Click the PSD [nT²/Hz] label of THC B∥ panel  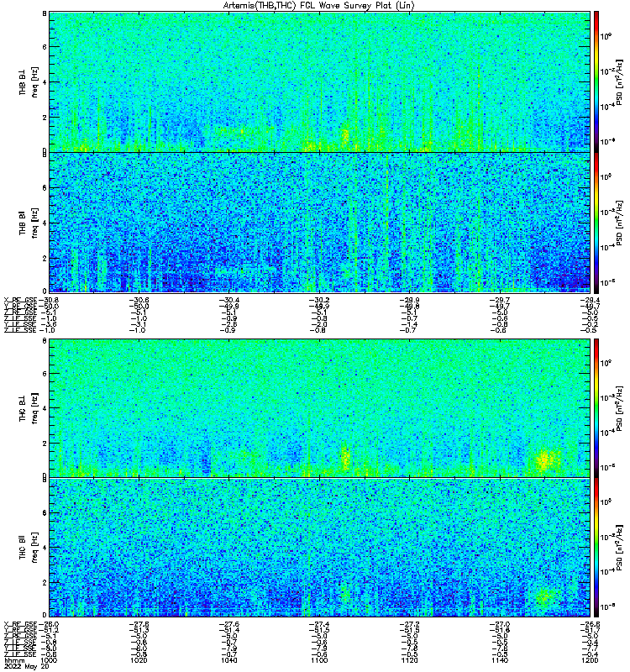click(x=619, y=548)
